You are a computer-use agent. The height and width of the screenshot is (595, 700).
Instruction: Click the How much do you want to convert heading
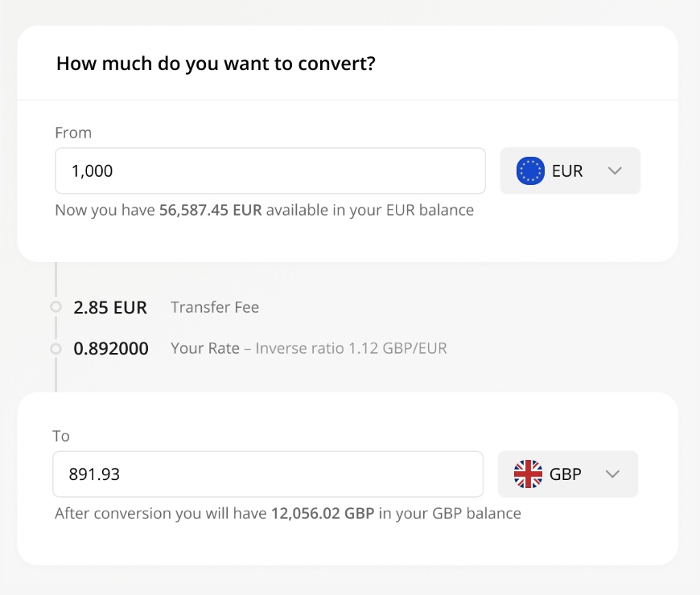216,64
